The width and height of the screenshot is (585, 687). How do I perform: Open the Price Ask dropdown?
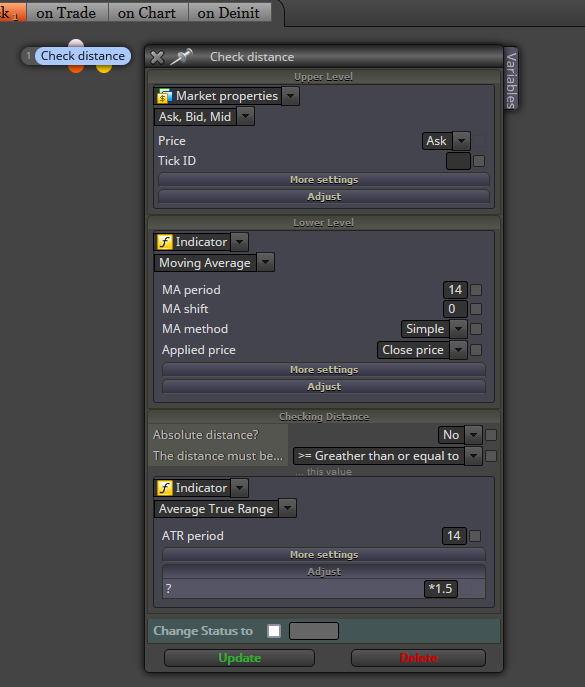tap(461, 141)
